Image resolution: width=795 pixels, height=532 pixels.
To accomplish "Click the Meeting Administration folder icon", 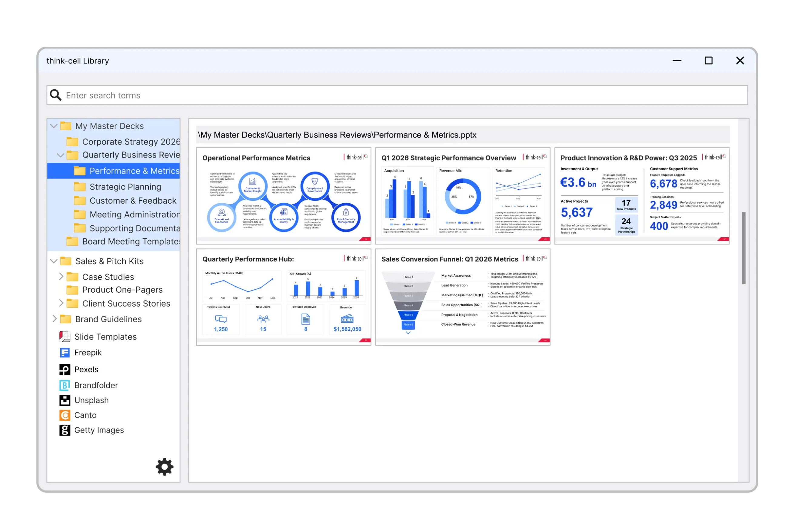I will pos(80,214).
